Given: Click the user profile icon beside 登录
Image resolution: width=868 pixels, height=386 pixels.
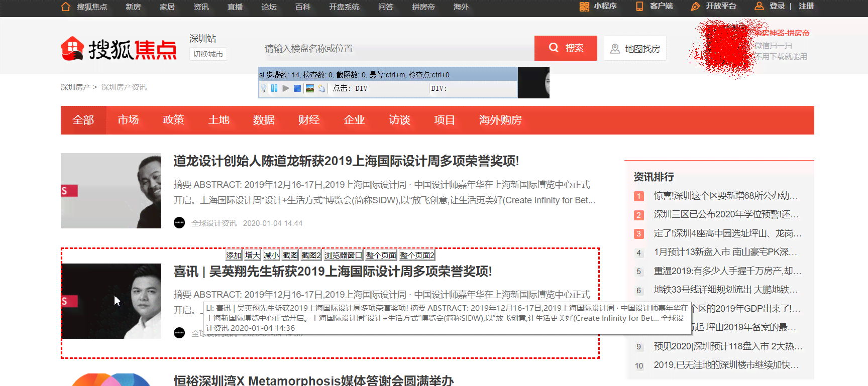Looking at the screenshot, I should click(759, 7).
